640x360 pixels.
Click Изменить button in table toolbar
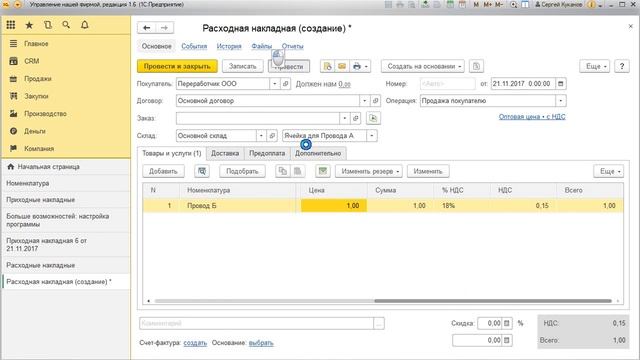click(428, 171)
